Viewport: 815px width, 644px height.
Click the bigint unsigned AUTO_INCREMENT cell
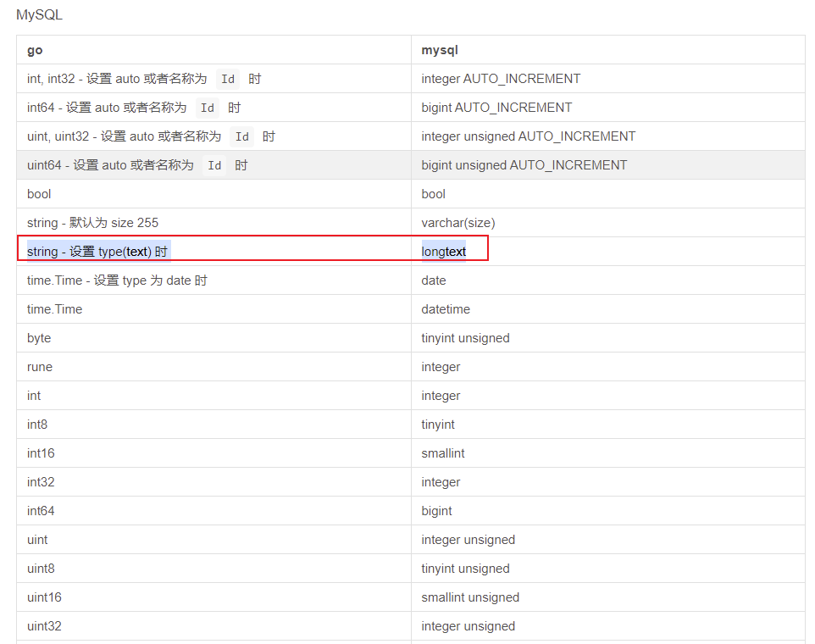(x=524, y=165)
